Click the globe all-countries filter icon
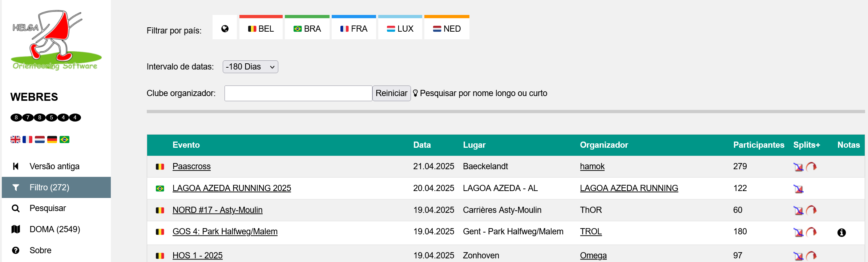 pos(225,29)
